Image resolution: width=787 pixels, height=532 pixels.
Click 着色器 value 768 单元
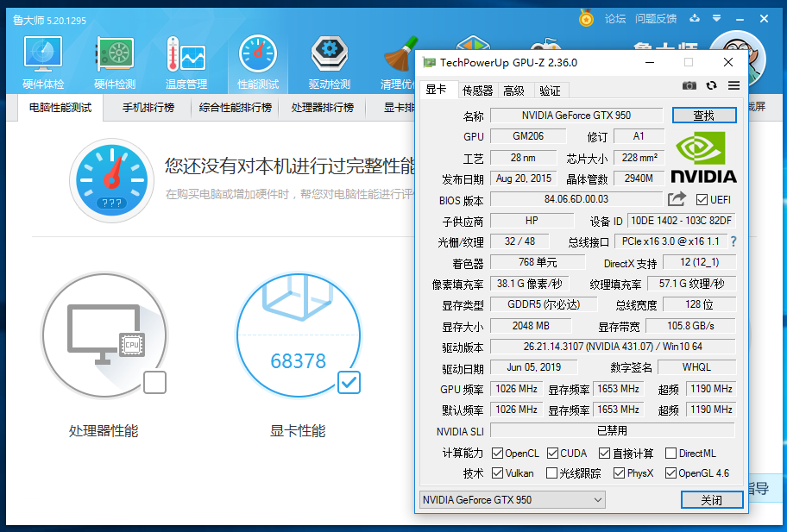[538, 262]
